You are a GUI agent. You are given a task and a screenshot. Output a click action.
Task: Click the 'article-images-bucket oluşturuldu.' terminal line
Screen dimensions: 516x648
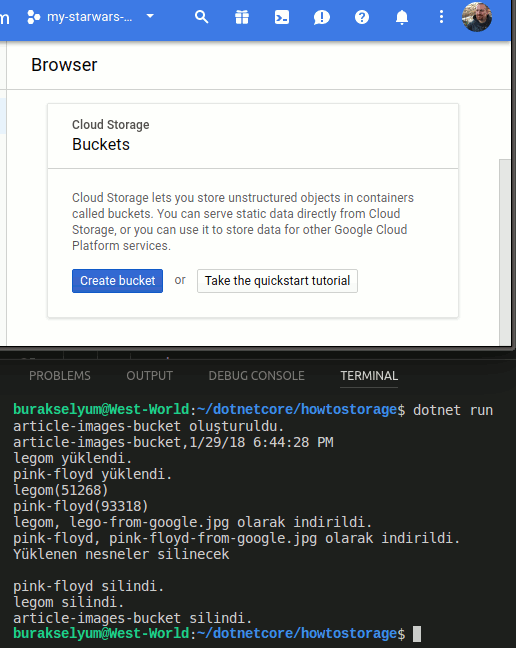pyautogui.click(x=149, y=426)
